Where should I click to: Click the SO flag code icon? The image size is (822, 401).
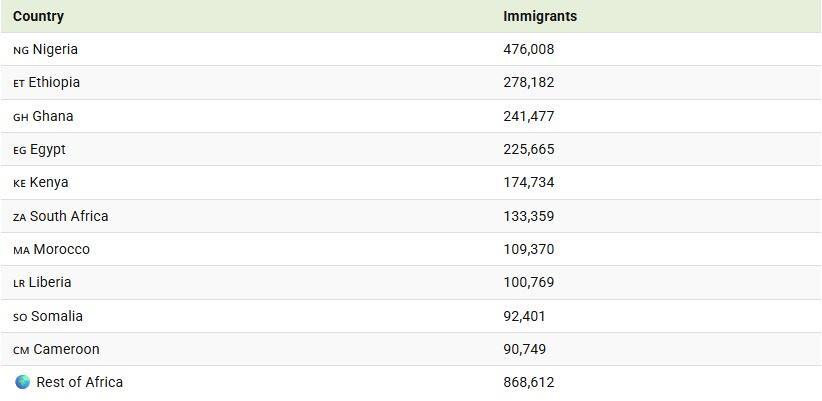click(20, 317)
